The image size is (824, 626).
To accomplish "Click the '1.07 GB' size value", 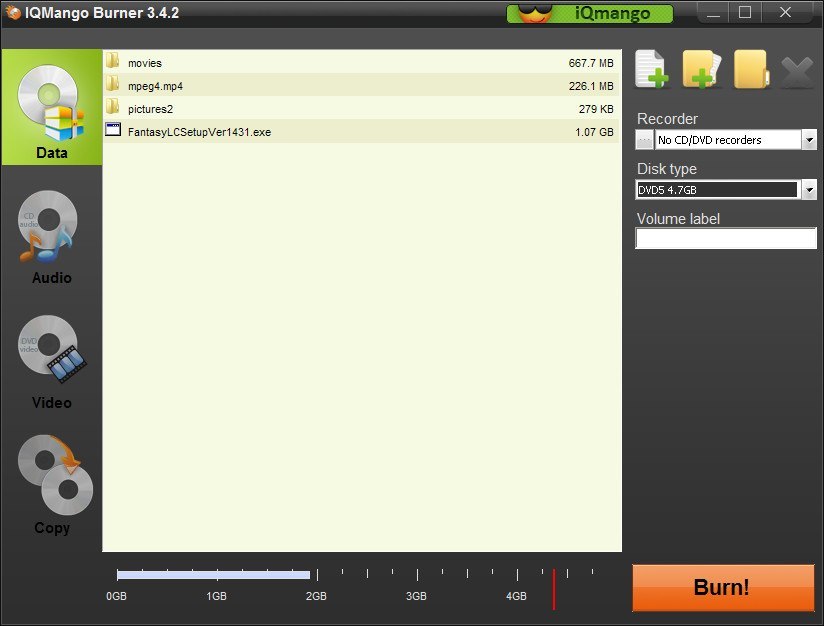I will point(594,132).
